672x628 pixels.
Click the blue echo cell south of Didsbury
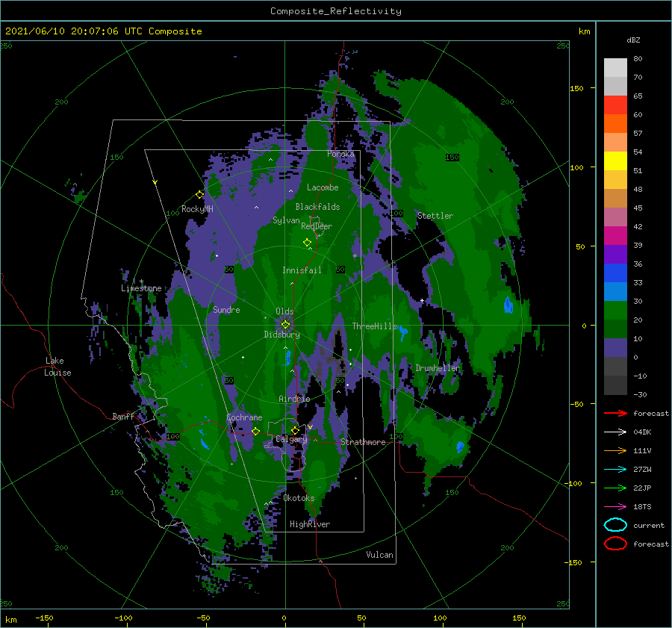288,358
